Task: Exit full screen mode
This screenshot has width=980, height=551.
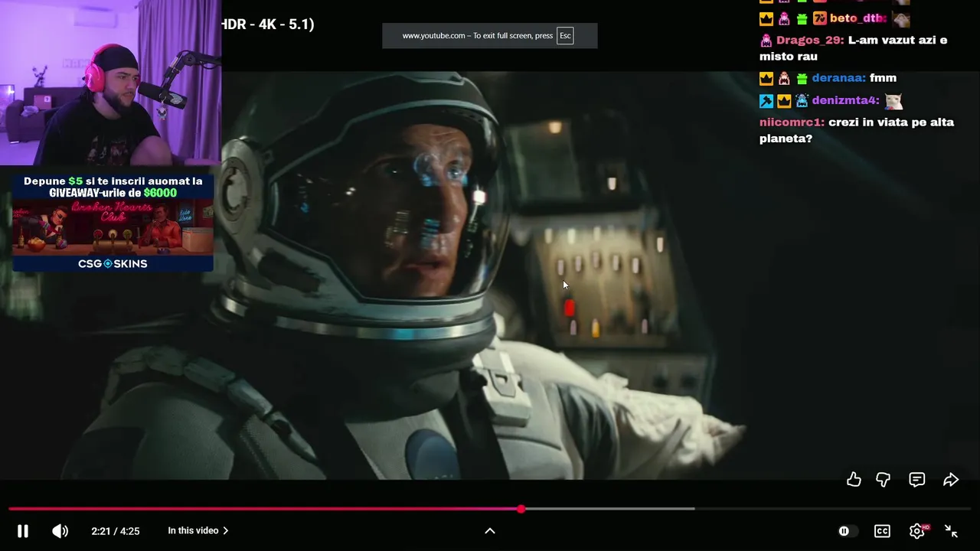Action: point(951,530)
